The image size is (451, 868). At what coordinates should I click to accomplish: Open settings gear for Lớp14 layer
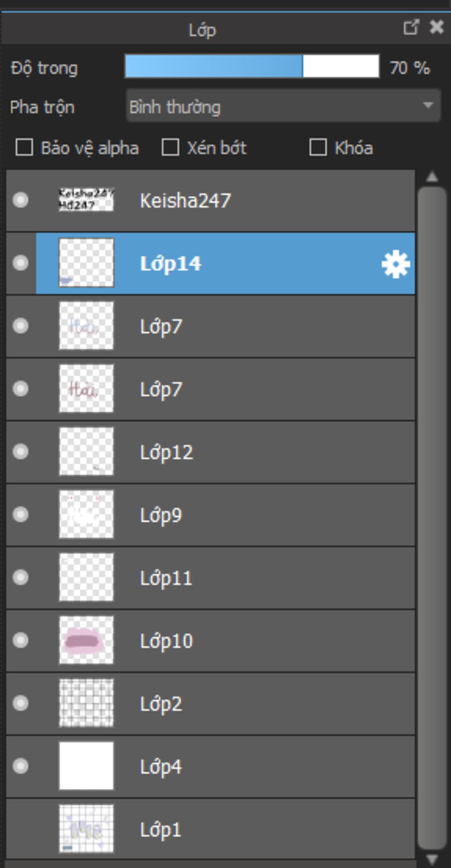[x=395, y=264]
